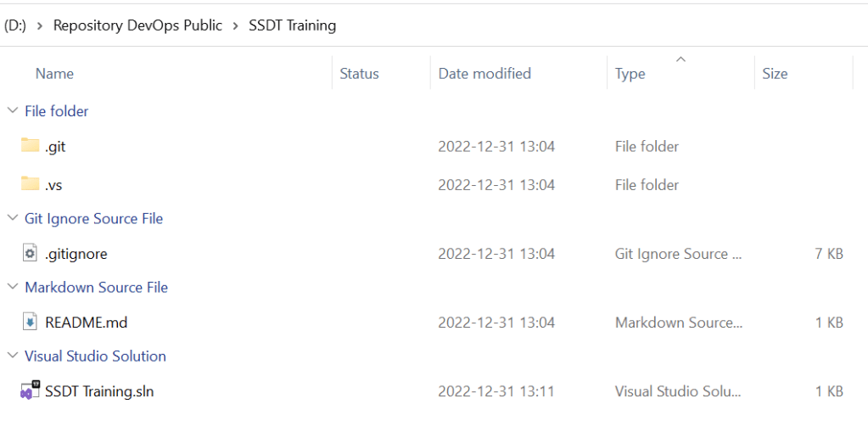Click the Size column header

[775, 74]
